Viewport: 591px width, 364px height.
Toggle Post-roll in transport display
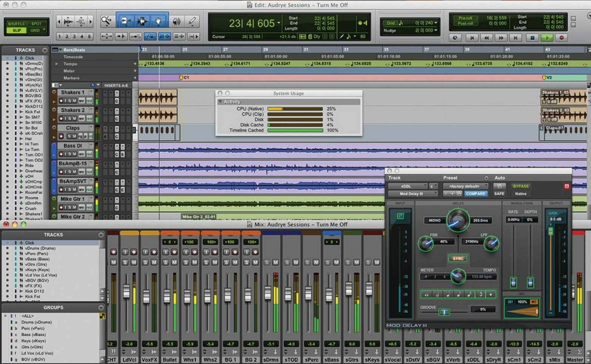tap(465, 23)
